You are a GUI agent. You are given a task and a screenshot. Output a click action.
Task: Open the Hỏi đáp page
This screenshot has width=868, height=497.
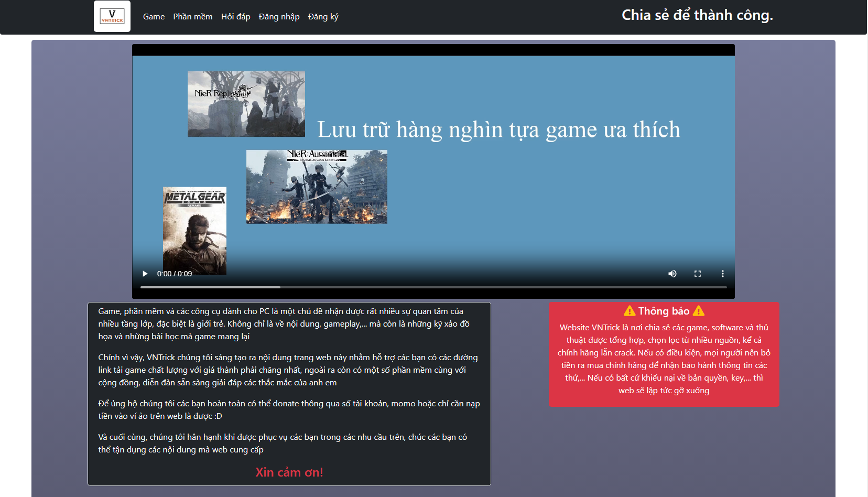[x=235, y=17]
